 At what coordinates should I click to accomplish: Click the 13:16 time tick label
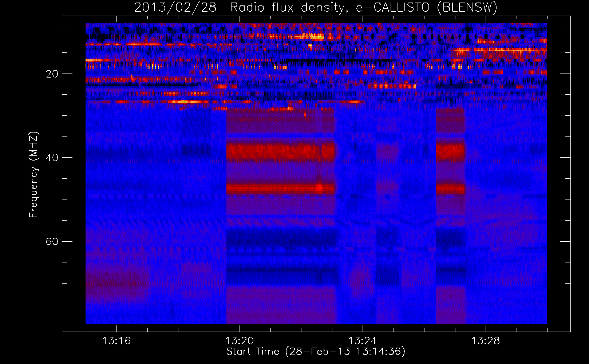116,341
